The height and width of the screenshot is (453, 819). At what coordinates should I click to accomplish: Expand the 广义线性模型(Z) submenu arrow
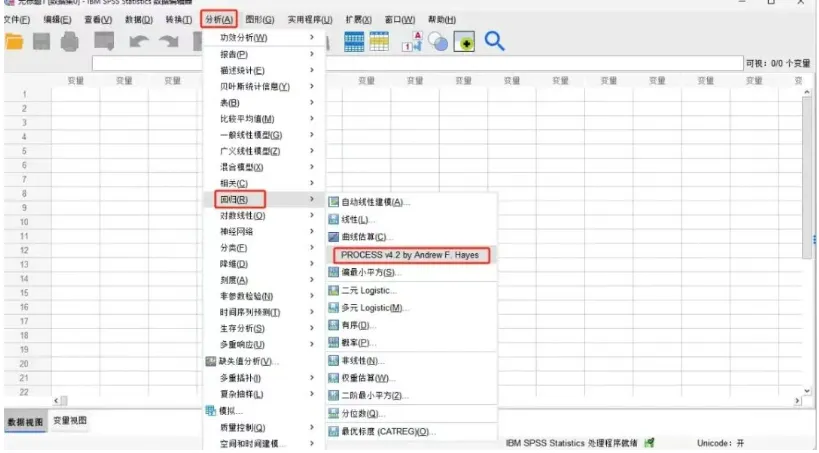pos(312,151)
